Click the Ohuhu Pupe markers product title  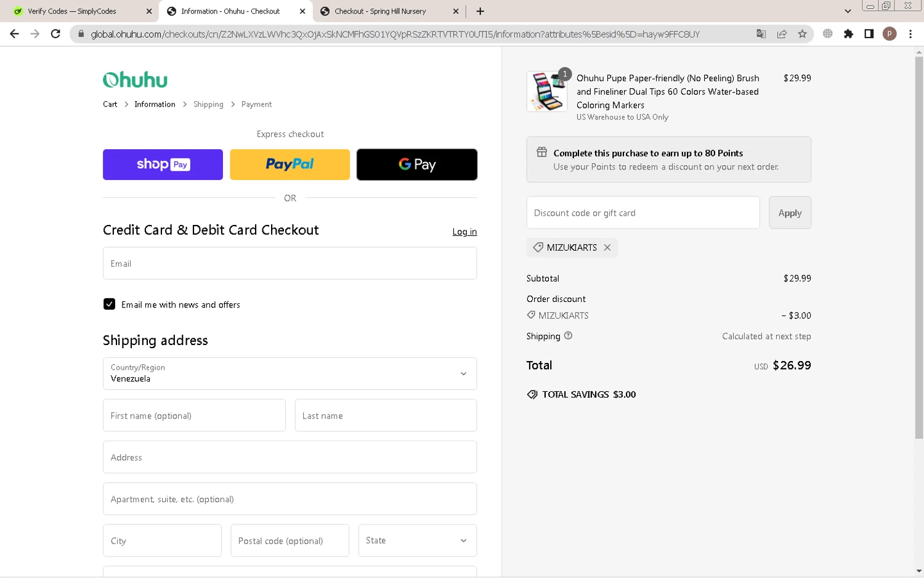click(668, 91)
